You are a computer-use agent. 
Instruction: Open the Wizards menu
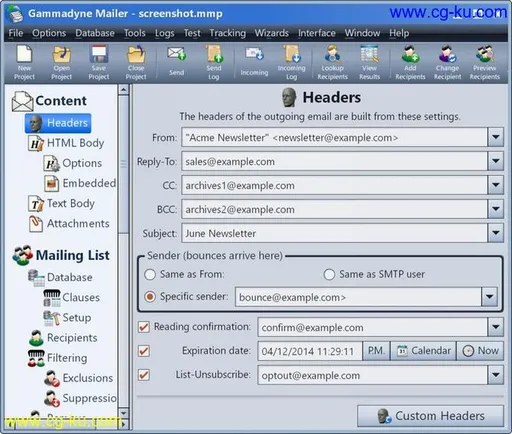(272, 33)
